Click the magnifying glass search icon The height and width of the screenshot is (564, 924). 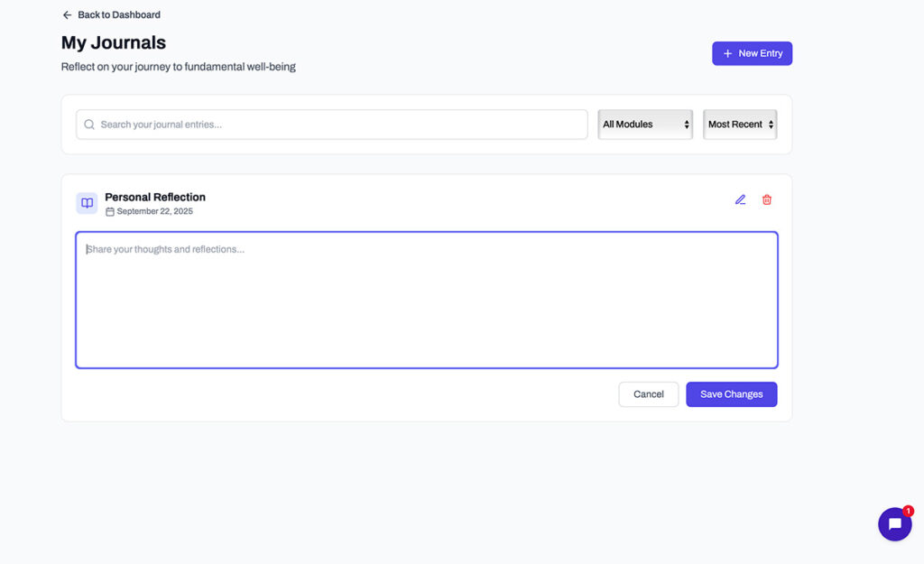click(89, 125)
